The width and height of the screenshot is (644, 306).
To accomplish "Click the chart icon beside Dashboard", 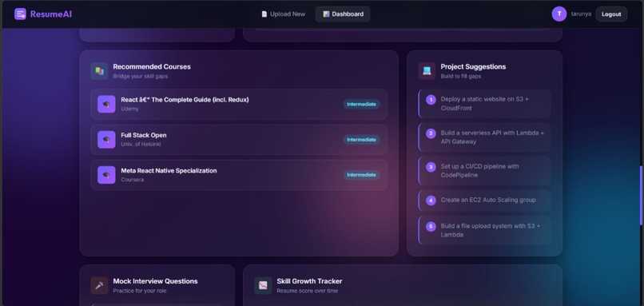I will pyautogui.click(x=326, y=14).
